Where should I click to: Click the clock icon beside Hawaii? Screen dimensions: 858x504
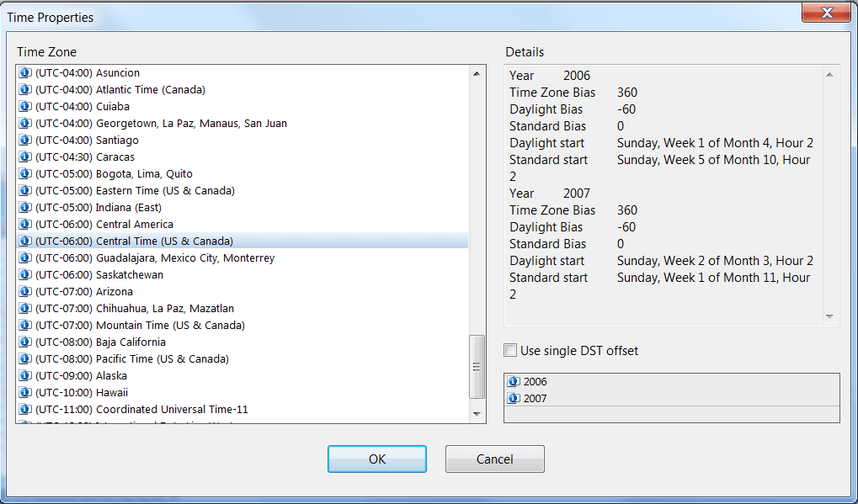(x=24, y=392)
